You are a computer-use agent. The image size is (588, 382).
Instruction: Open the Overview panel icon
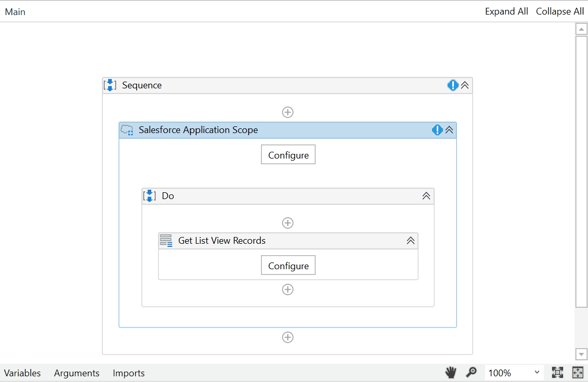point(578,372)
